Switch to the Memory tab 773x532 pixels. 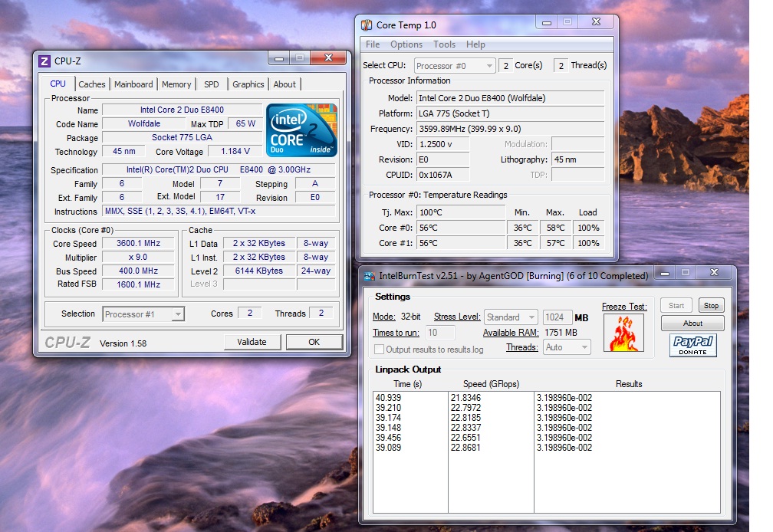pyautogui.click(x=176, y=84)
